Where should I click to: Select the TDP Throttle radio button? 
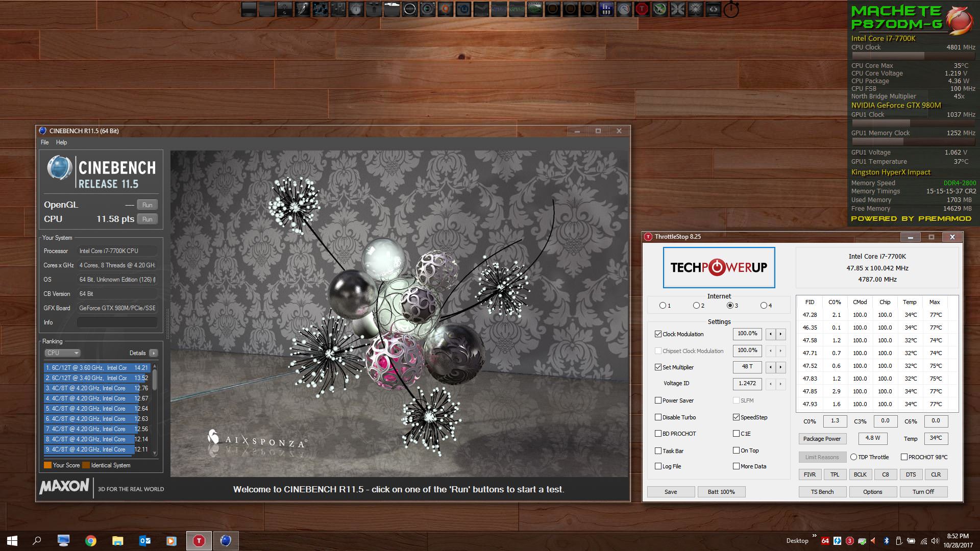pos(853,457)
